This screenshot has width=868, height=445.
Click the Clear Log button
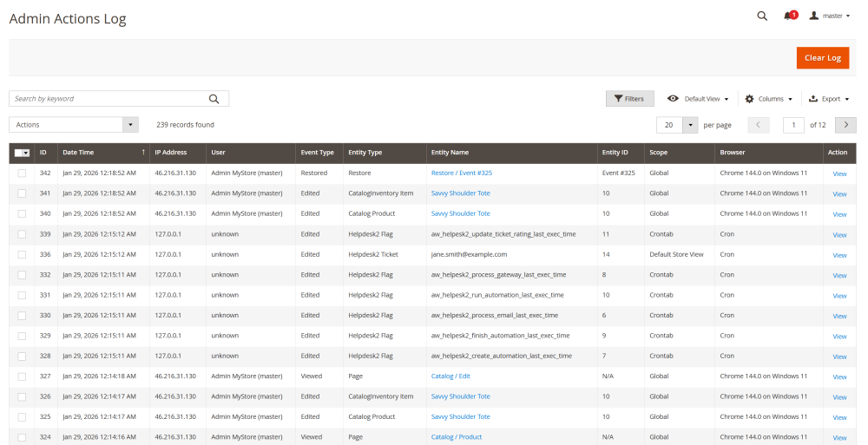click(x=823, y=57)
